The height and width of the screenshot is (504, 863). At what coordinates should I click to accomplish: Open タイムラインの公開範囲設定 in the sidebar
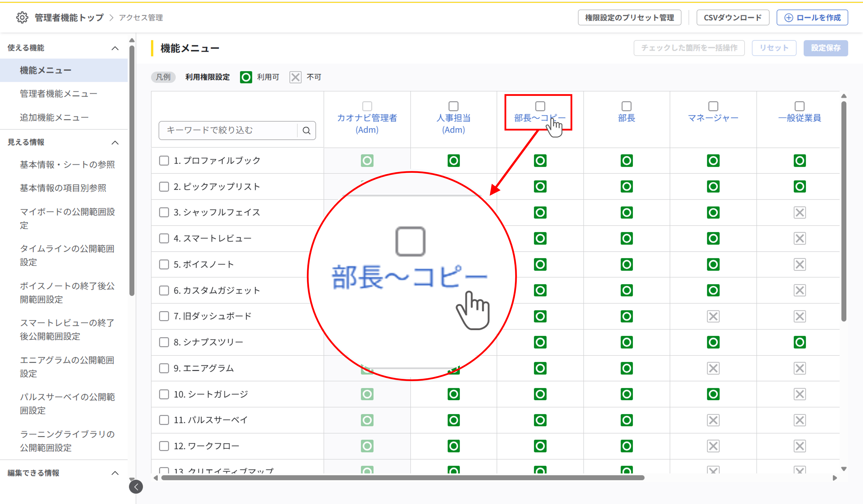(67, 255)
